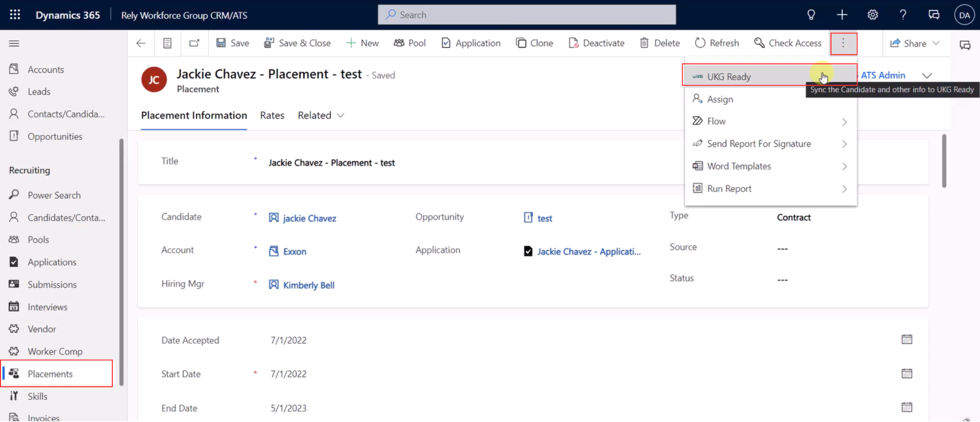Viewport: 980px width, 422px height.
Task: Expand the Share dropdown chevron
Action: click(936, 43)
